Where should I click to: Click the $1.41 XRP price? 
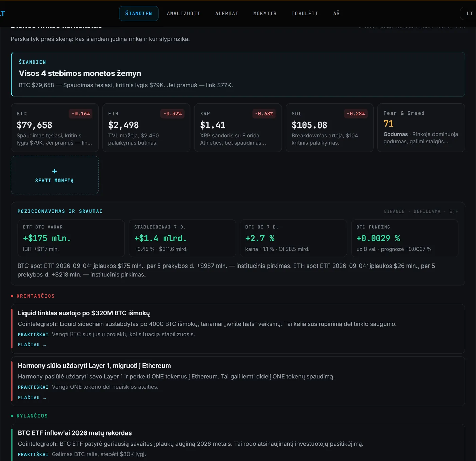pyautogui.click(x=213, y=125)
